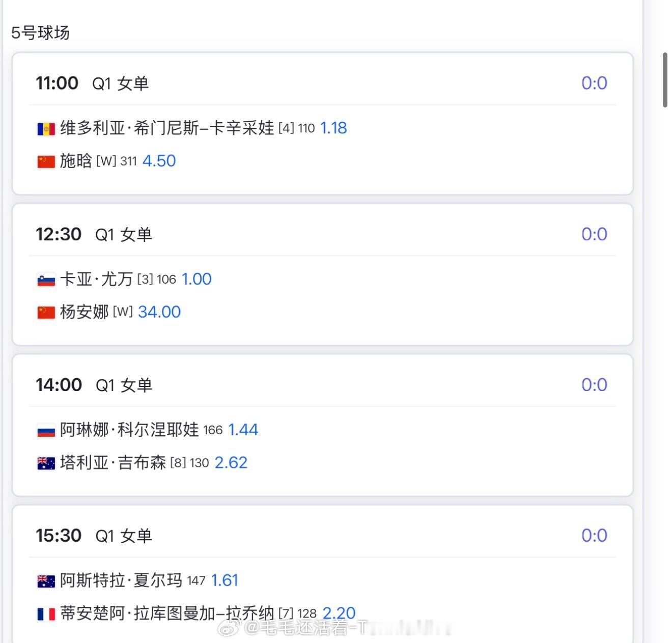Select odds 1.44 for 科尔涅耶娃

coord(243,430)
